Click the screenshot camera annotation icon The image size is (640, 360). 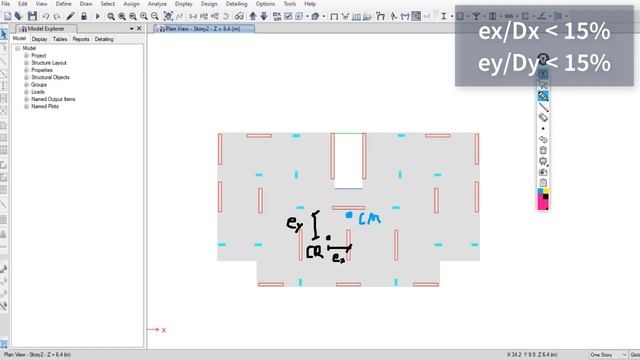pos(543,172)
